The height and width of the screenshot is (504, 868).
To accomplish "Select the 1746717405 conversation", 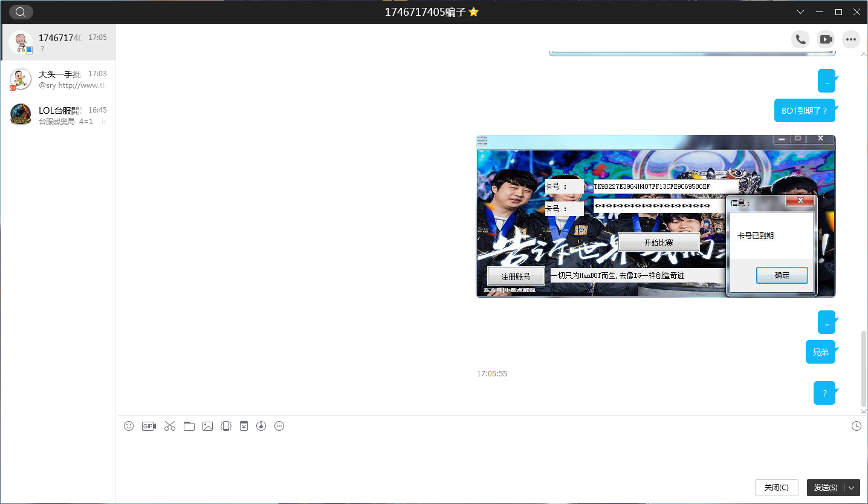I will click(x=58, y=42).
